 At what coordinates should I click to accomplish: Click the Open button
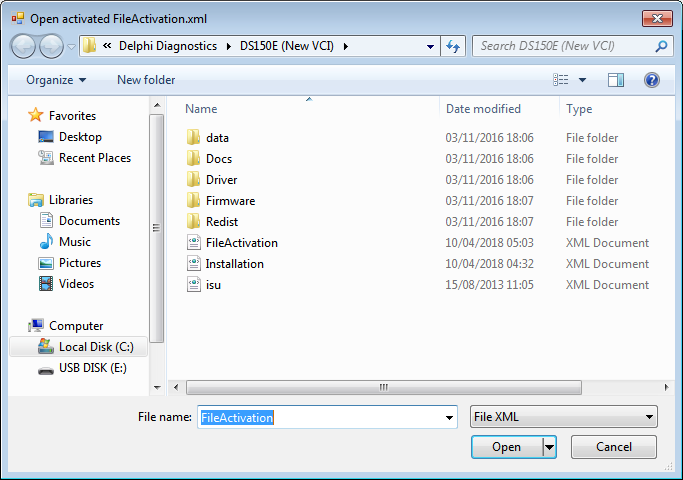click(x=507, y=447)
